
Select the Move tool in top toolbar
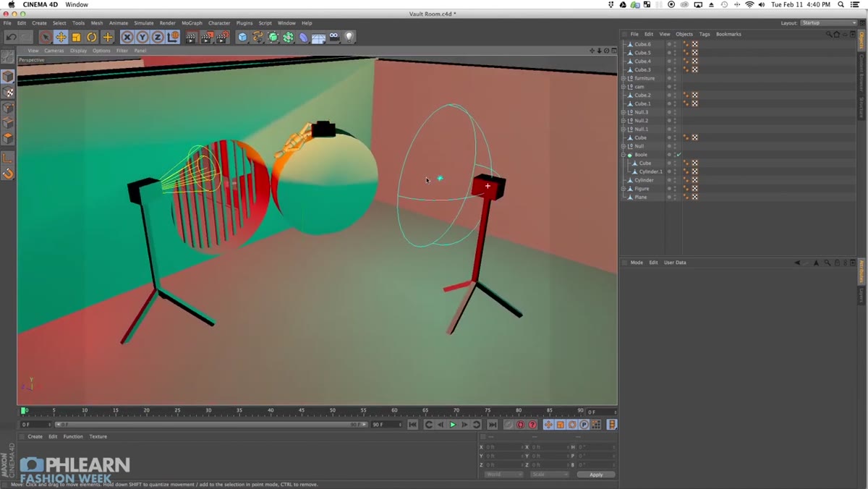pos(61,37)
